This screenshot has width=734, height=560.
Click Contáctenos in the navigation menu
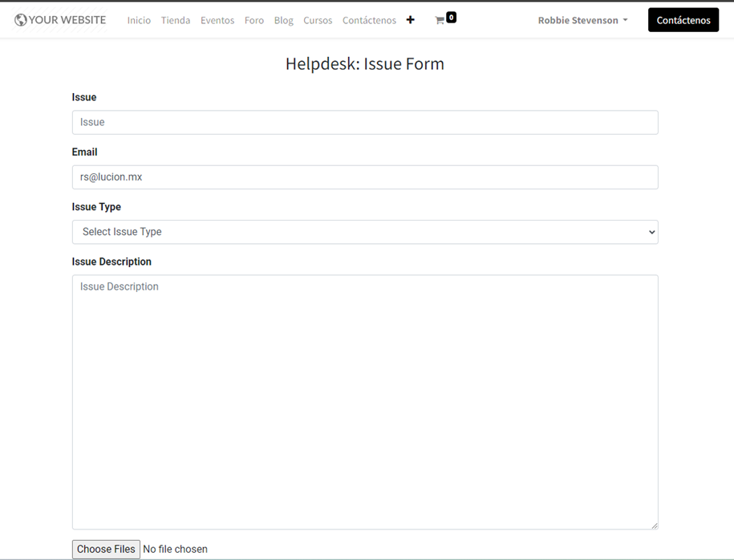(369, 20)
